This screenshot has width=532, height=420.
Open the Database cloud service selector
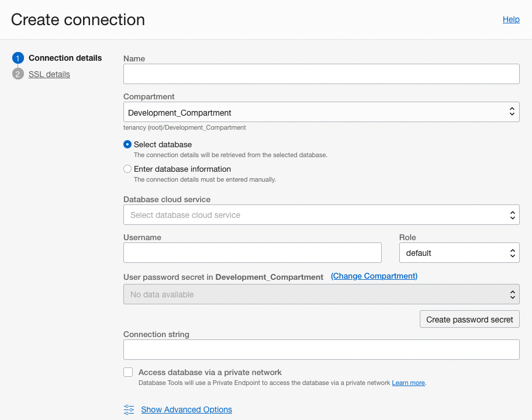point(321,214)
